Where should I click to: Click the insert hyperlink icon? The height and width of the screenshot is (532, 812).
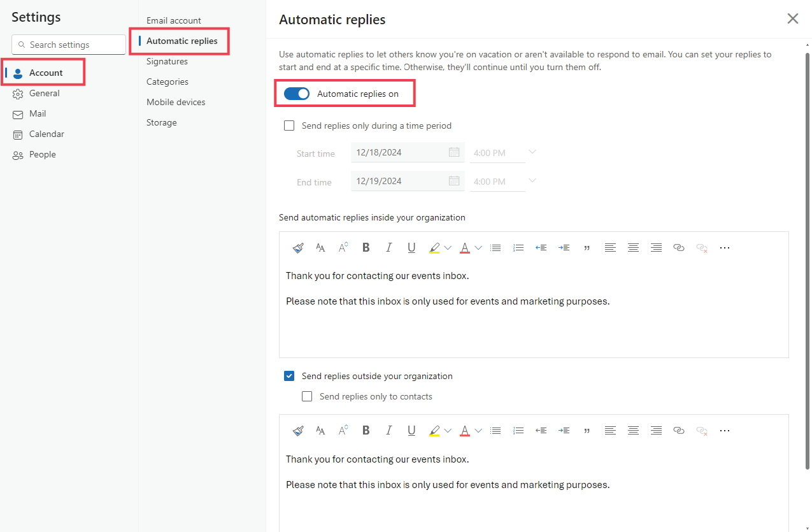[x=678, y=247]
